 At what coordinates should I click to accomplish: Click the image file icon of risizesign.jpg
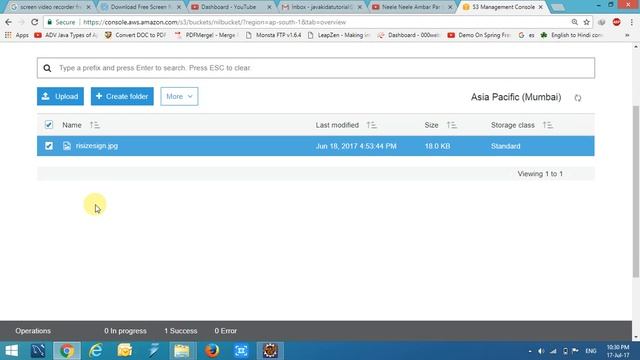coord(67,146)
